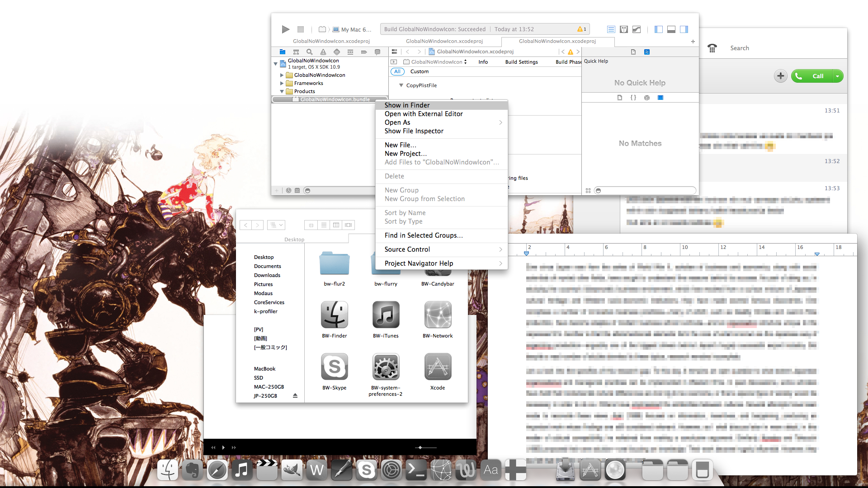Collapse the CopyPlistFile section
The image size is (868, 488).
click(x=401, y=85)
